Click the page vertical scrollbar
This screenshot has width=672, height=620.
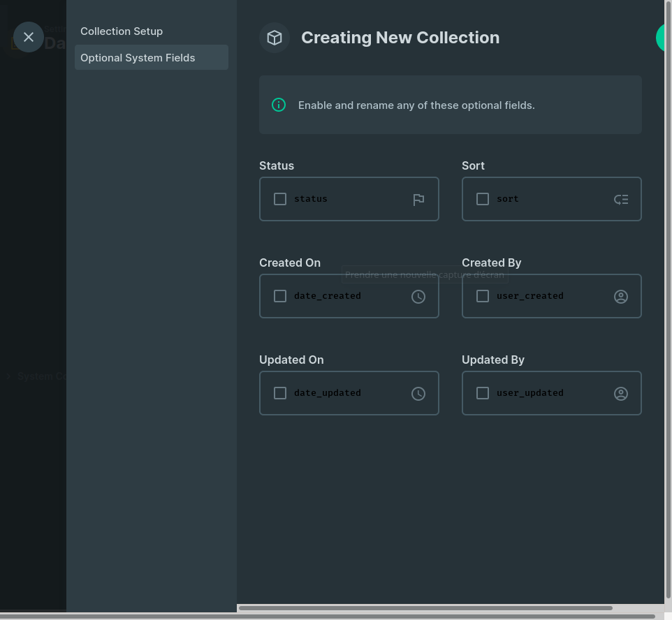click(x=668, y=300)
